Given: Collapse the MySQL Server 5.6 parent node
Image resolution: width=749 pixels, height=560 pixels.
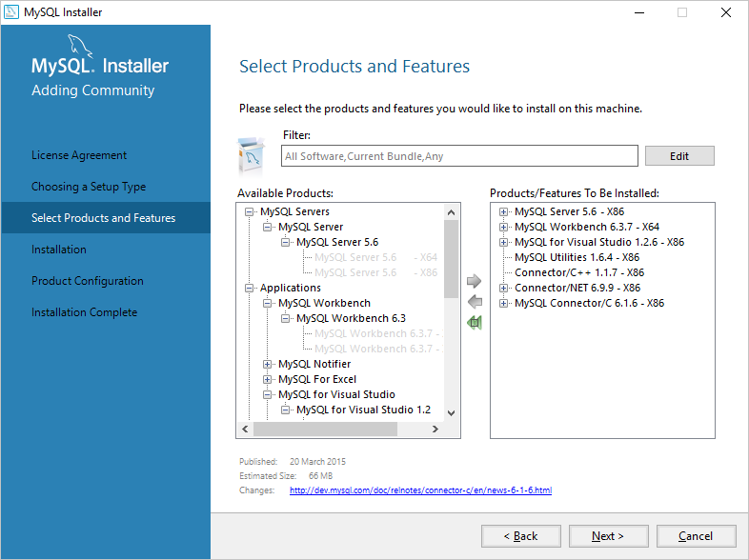Looking at the screenshot, I should point(285,242).
